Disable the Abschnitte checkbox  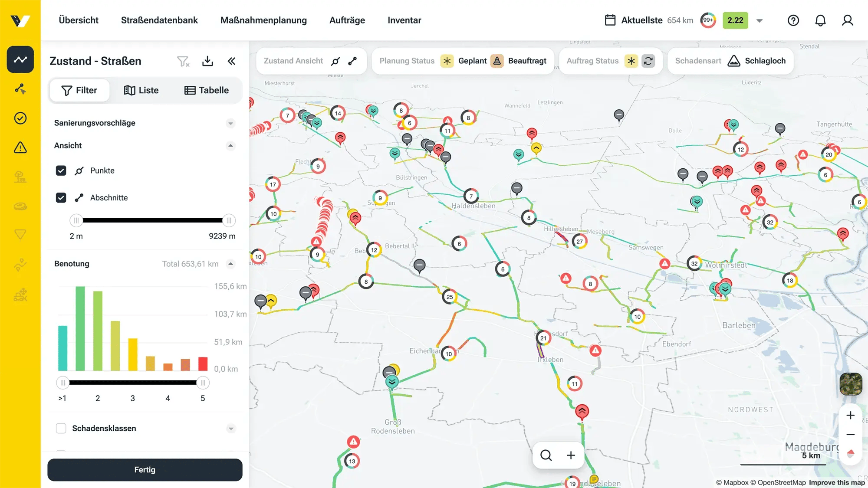[61, 197]
